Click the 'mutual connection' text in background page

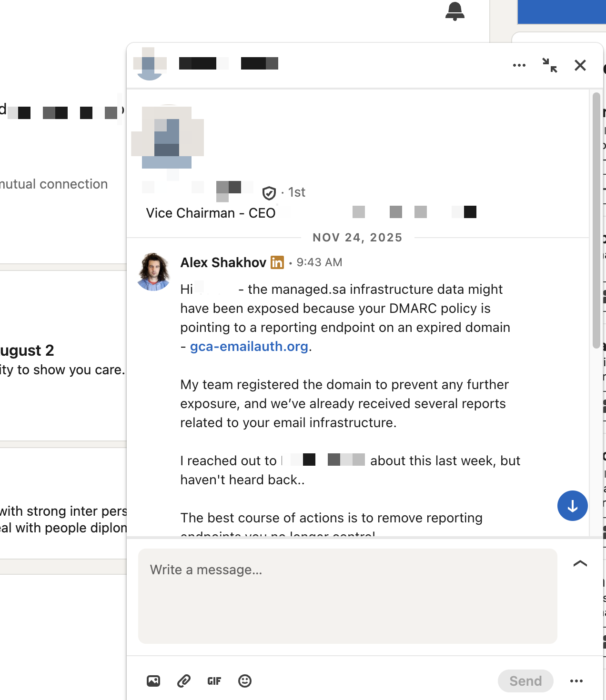(54, 184)
